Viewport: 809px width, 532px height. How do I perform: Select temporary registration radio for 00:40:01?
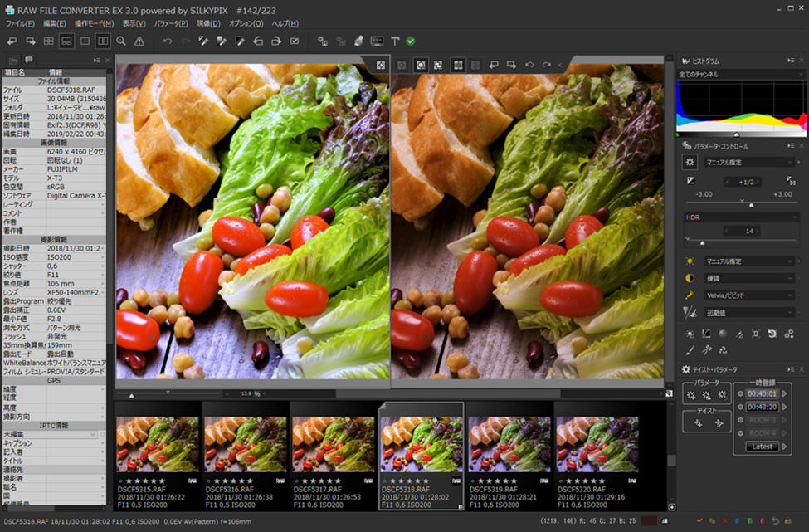740,393
